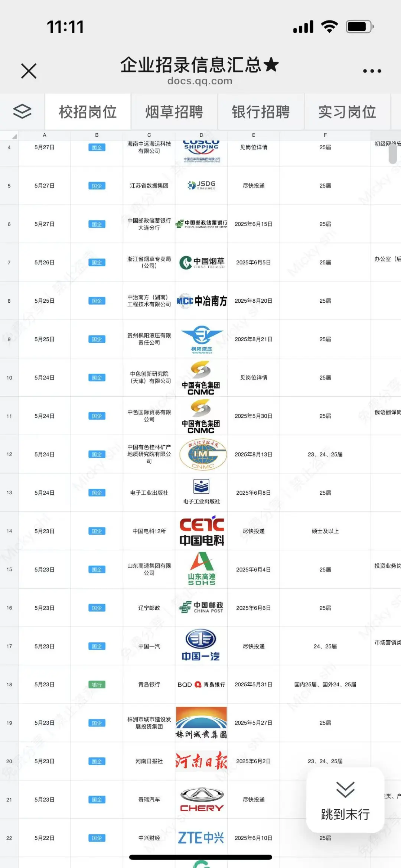Tap the MCC 中冶南方 logo

click(201, 301)
